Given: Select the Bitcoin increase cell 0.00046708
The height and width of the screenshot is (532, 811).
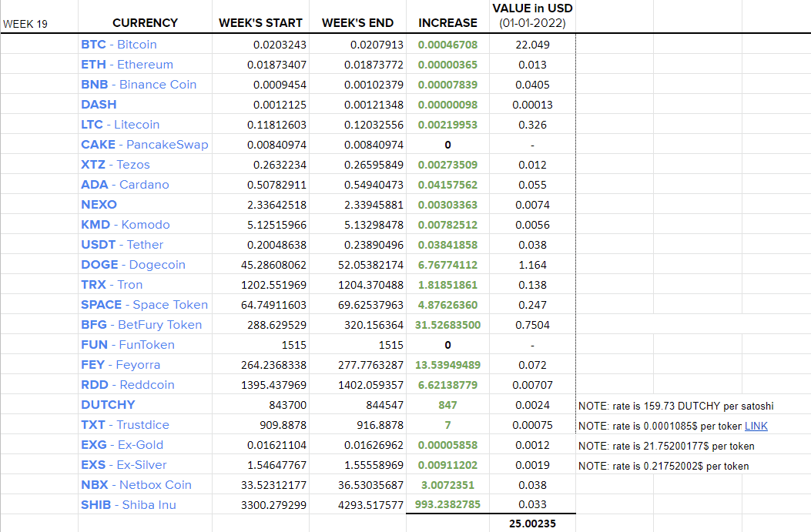Looking at the screenshot, I should coord(448,45).
